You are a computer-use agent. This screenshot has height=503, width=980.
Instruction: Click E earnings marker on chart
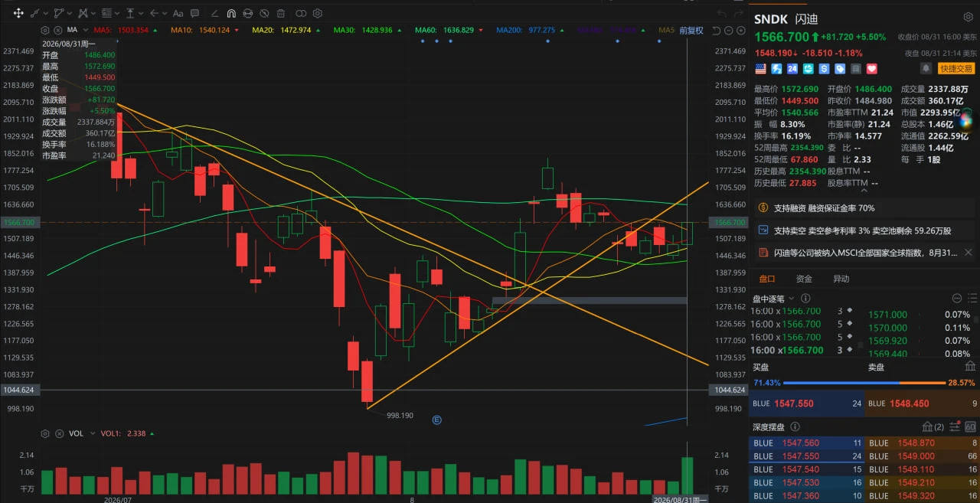(x=437, y=420)
